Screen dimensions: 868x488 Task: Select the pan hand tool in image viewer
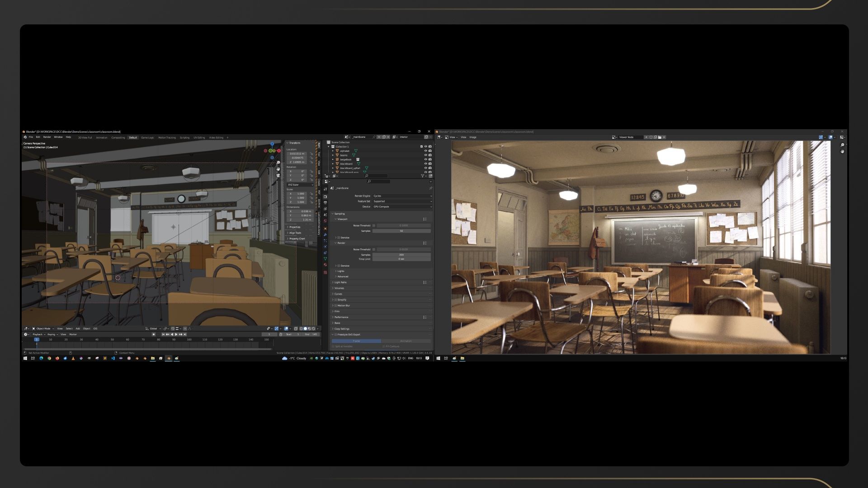tap(842, 151)
